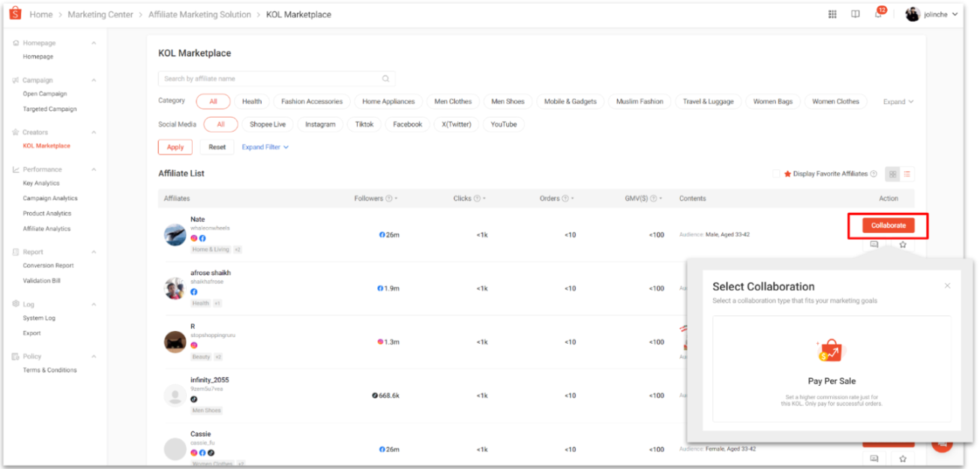Click the Apply filter button
Viewport: 980px width, 469px height.
(x=175, y=147)
